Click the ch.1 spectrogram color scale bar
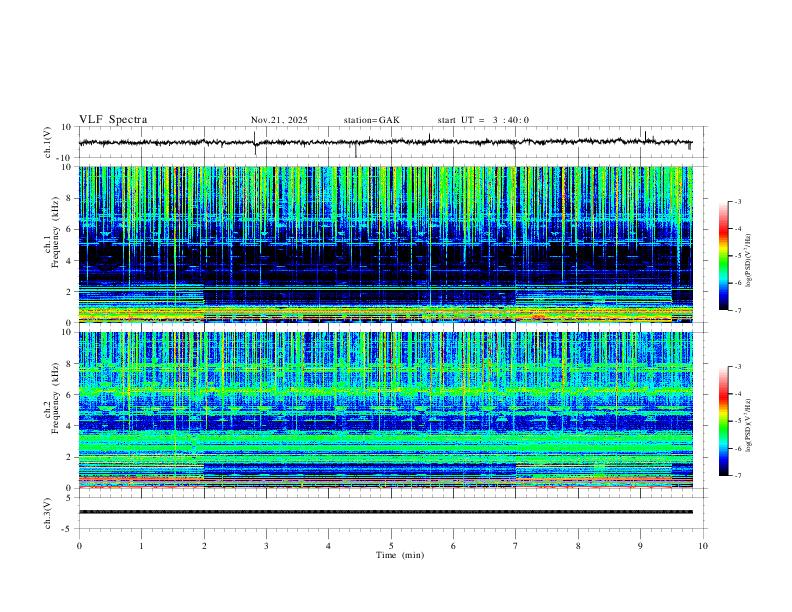792x612 pixels. 724,256
